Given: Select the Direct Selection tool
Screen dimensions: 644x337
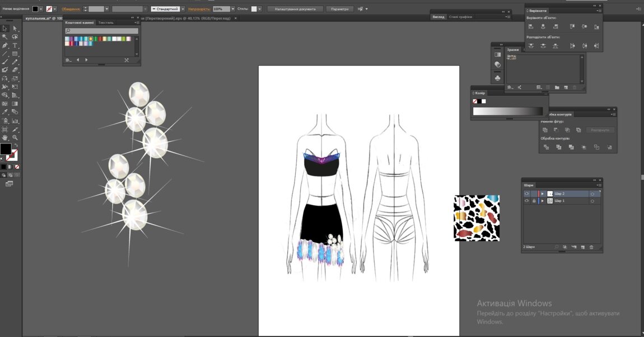Looking at the screenshot, I should click(x=15, y=29).
